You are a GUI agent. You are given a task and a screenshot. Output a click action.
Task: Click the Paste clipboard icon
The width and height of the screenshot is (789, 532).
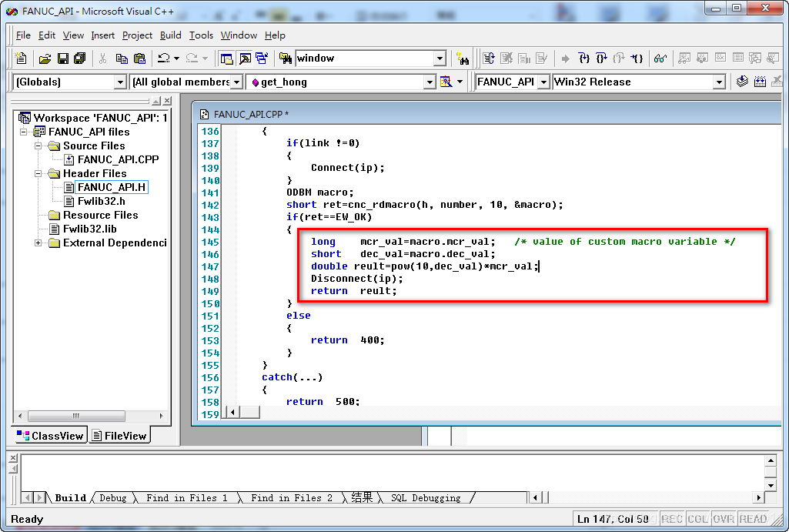(139, 59)
